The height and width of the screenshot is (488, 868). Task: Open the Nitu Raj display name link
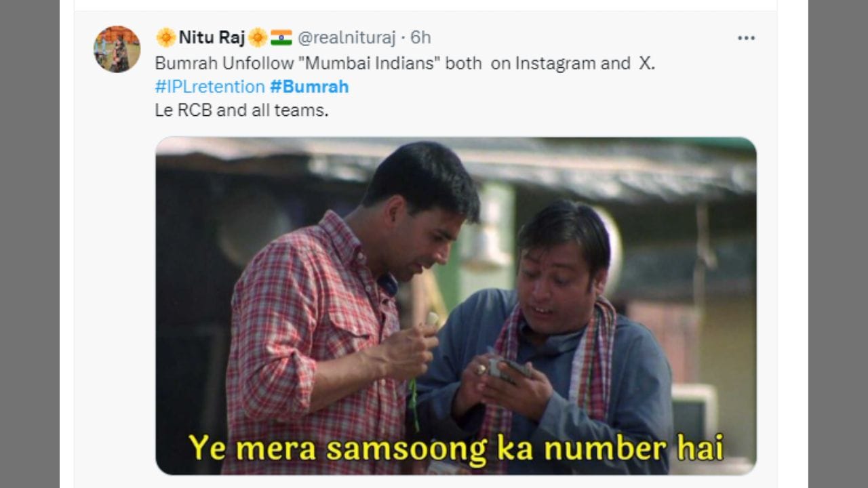212,37
